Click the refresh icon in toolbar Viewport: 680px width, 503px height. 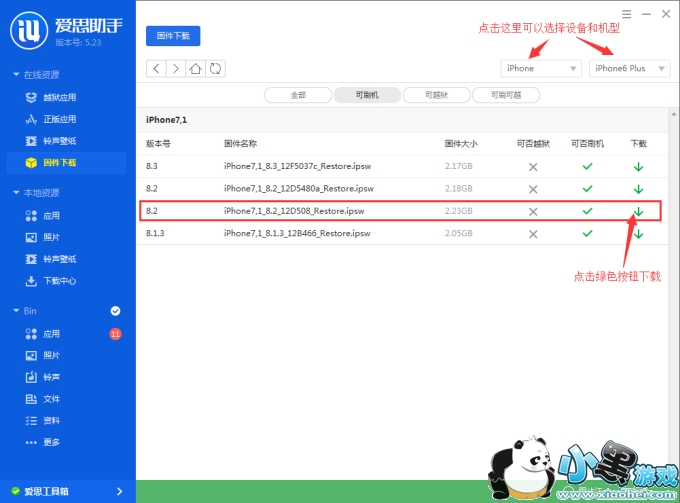click(215, 68)
